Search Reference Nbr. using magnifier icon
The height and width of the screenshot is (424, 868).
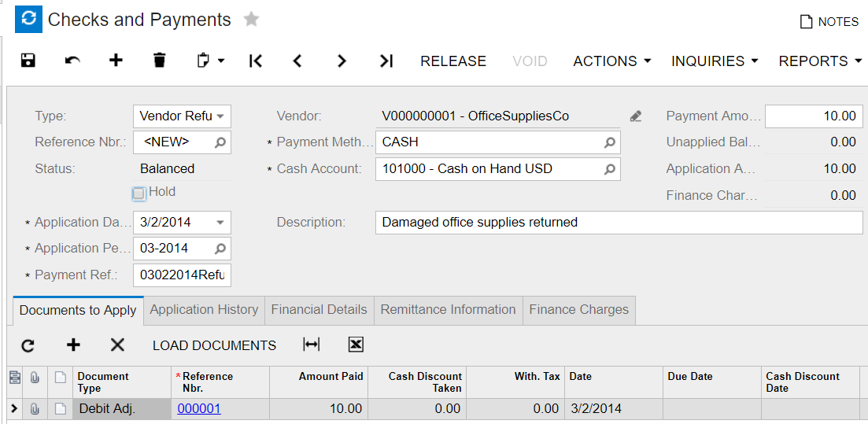point(220,142)
